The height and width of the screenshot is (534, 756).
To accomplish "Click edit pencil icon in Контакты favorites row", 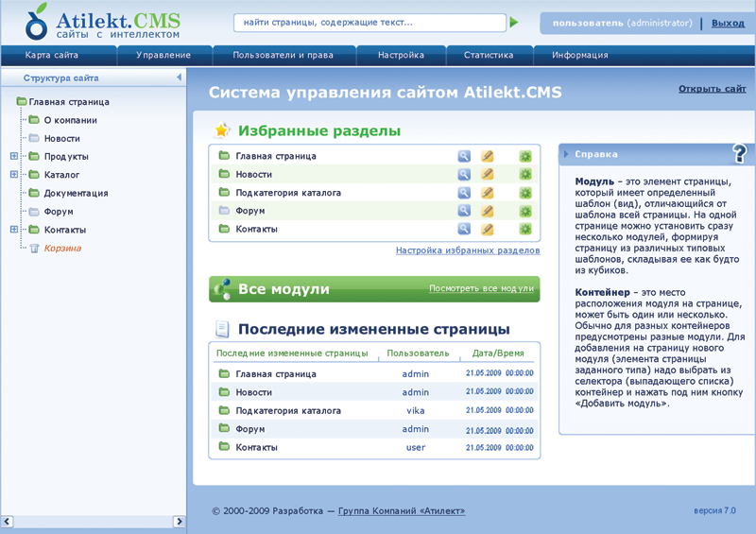I will (x=488, y=229).
